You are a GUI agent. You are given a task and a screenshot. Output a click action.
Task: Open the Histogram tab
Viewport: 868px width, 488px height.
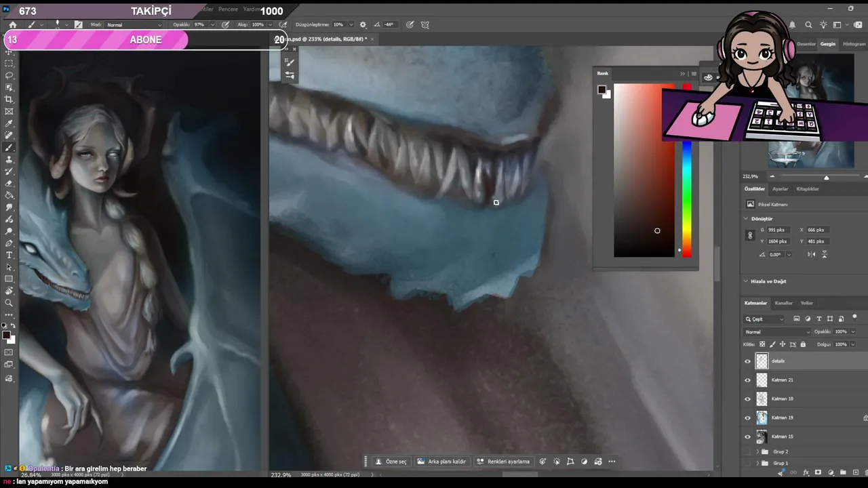(x=854, y=44)
